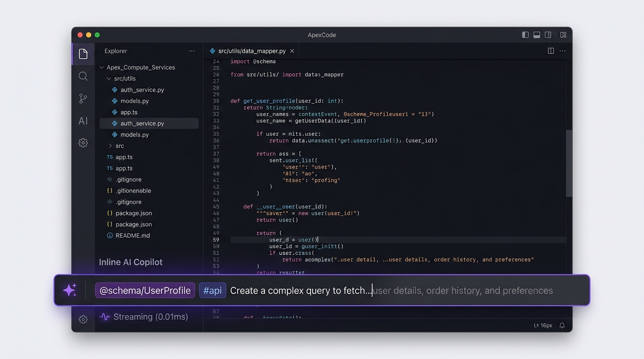
Task: Click the notification bell in the status bar
Action: 562,325
